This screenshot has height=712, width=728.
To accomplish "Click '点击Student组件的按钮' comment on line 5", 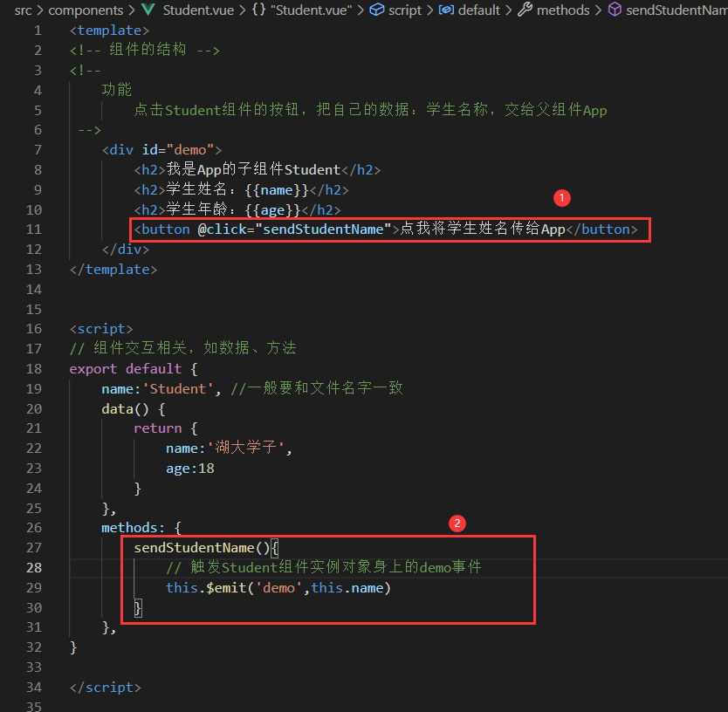I will click(370, 110).
